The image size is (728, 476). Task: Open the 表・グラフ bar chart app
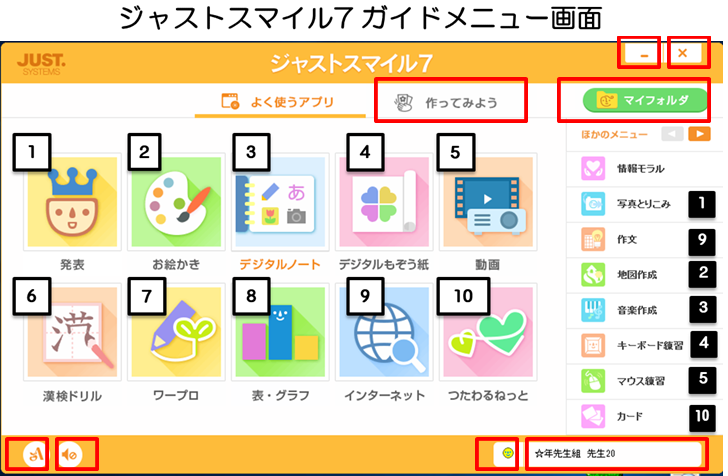click(x=280, y=332)
